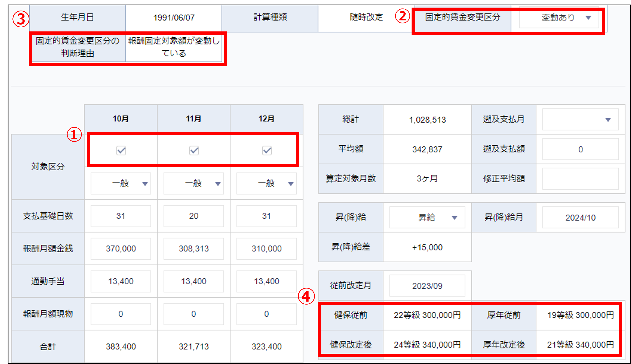Open 10月 対象区分 一般 dropdown
Viewport: 631px width, 364px height.
click(121, 184)
